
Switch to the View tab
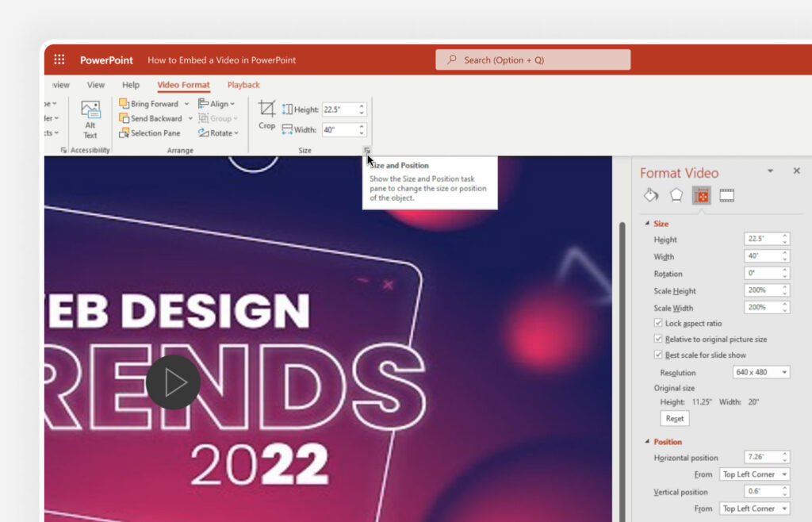click(96, 85)
